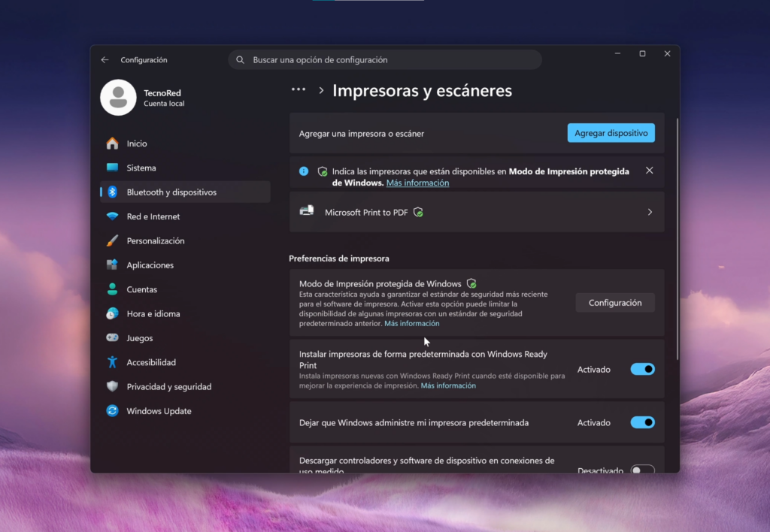Image resolution: width=770 pixels, height=532 pixels.
Task: Open Juegos settings
Action: (x=185, y=337)
